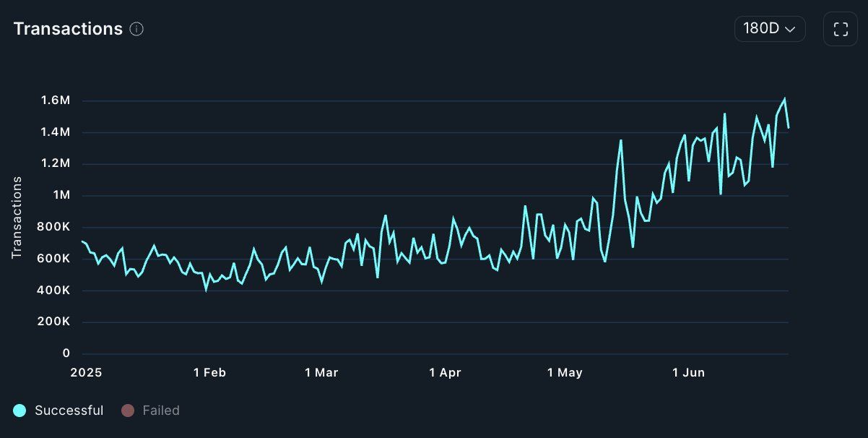
Task: Select the Failed legend label
Action: pos(160,410)
